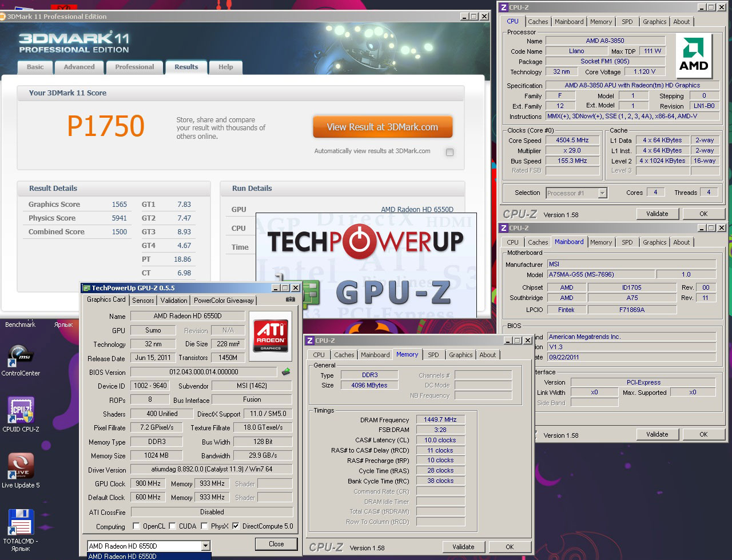This screenshot has width=732, height=560.
Task: Click the GPU-Z title bar icon
Action: click(x=87, y=288)
